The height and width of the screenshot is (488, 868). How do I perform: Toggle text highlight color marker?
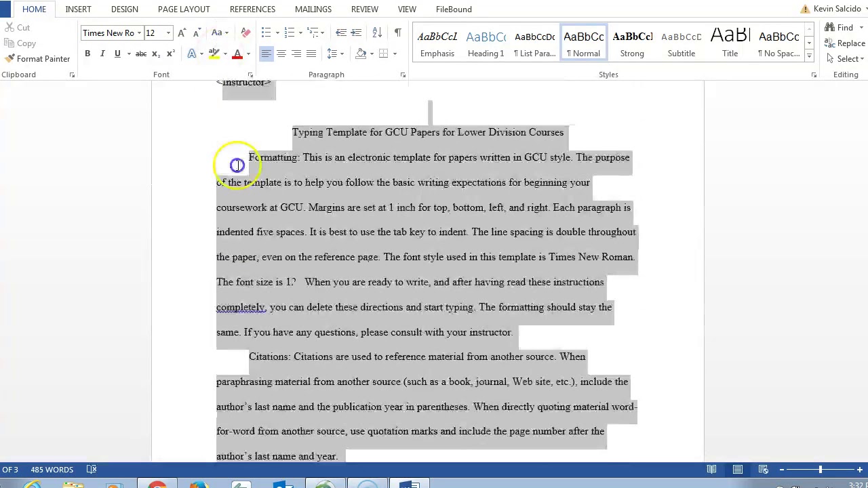coord(214,54)
